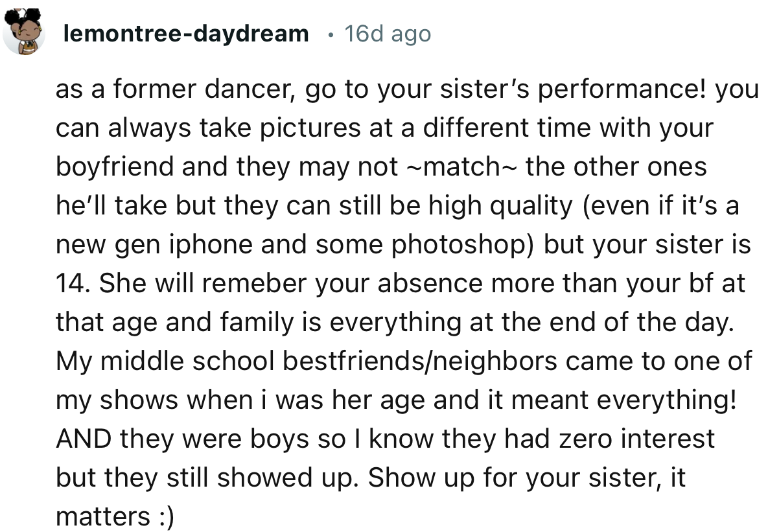This screenshot has width=768, height=532.
Task: Open lemontree-daydream's user profile
Action: coord(187,34)
